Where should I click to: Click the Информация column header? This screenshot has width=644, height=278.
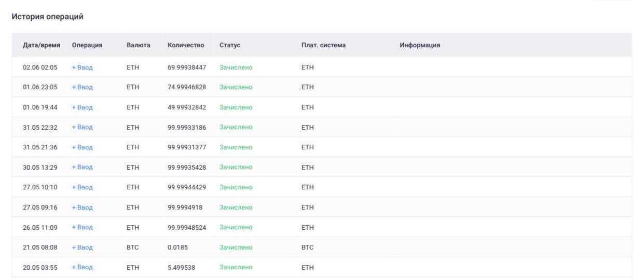(x=420, y=45)
